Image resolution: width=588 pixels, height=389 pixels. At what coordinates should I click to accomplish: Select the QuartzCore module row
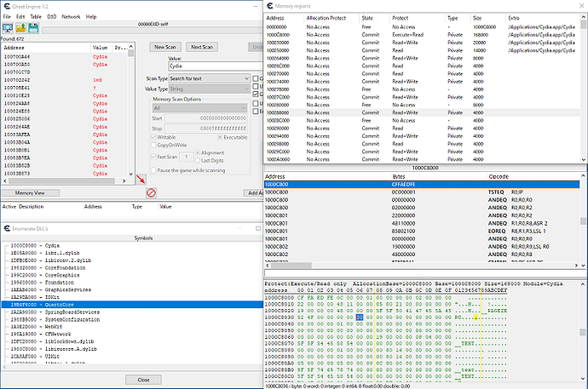(132, 305)
